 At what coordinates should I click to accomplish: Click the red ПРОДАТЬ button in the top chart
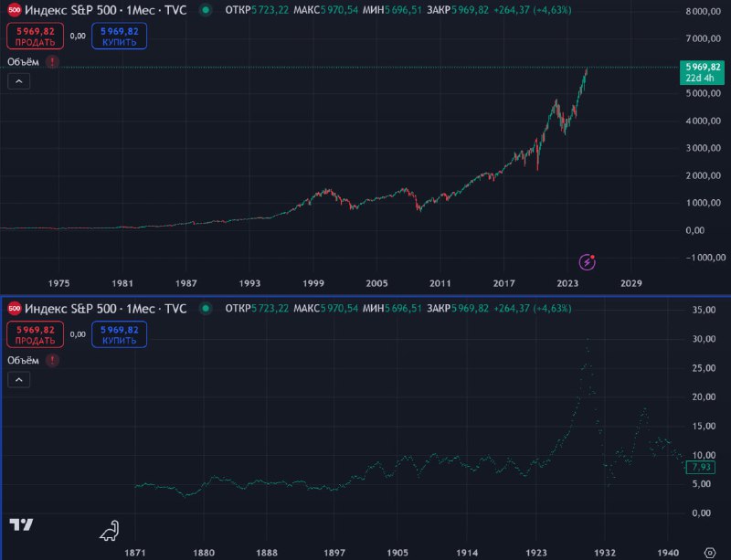click(35, 37)
